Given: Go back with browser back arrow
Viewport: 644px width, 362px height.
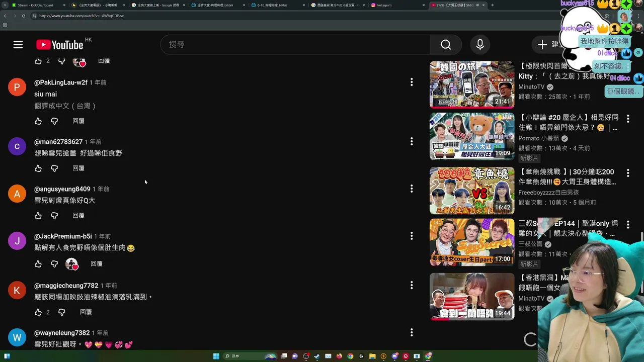Looking at the screenshot, I should (x=6, y=16).
